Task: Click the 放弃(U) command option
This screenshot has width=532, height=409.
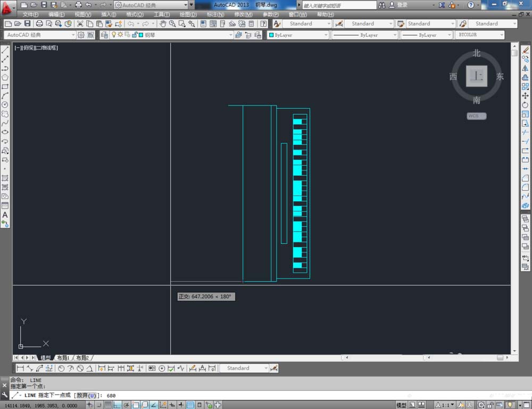Action: point(86,395)
